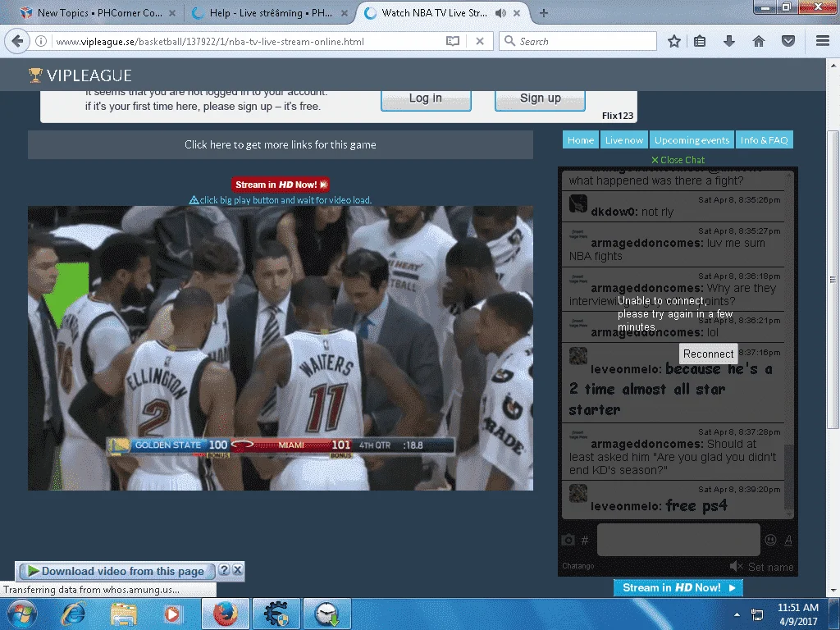Open the Home menu item
840x630 pixels.
[x=581, y=139]
